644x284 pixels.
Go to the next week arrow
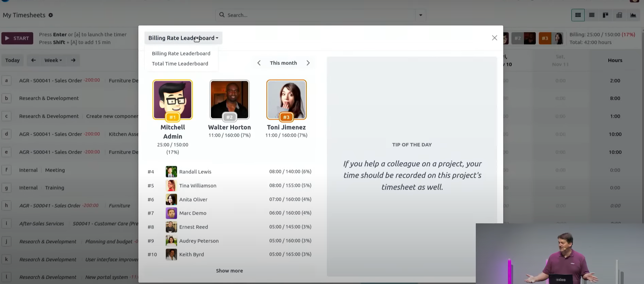point(73,60)
